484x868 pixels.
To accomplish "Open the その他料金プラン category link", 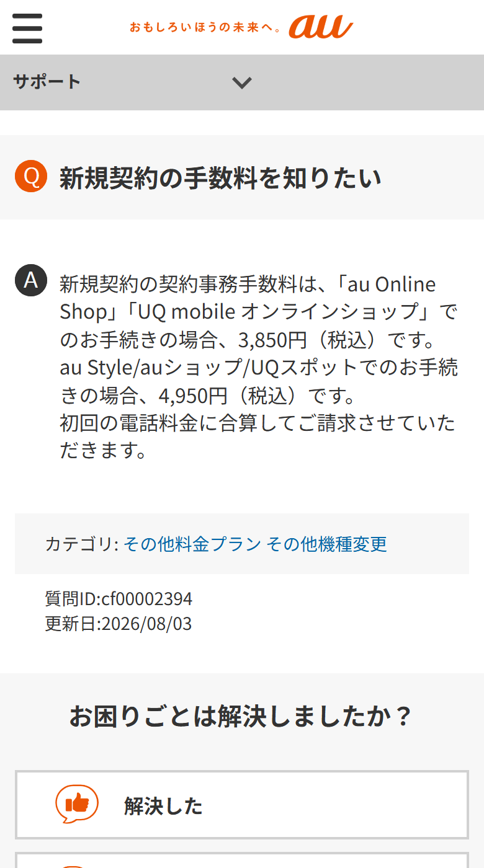I will pyautogui.click(x=192, y=544).
